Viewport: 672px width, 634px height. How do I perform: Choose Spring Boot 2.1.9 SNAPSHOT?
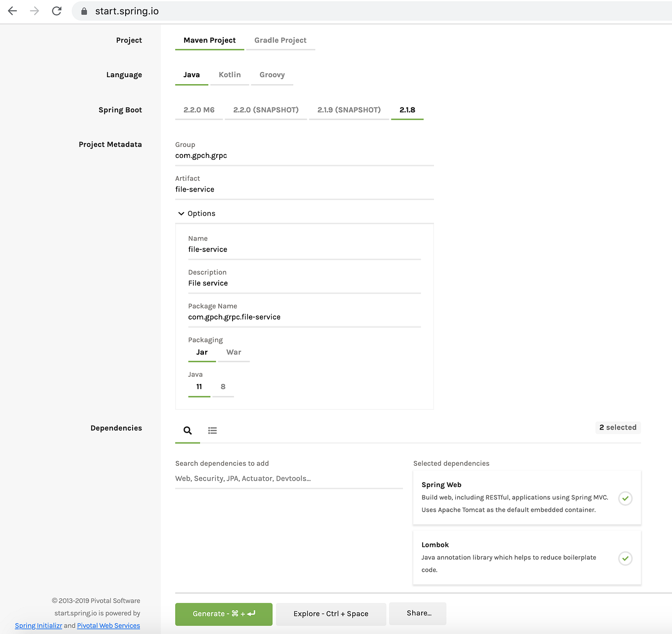[348, 110]
